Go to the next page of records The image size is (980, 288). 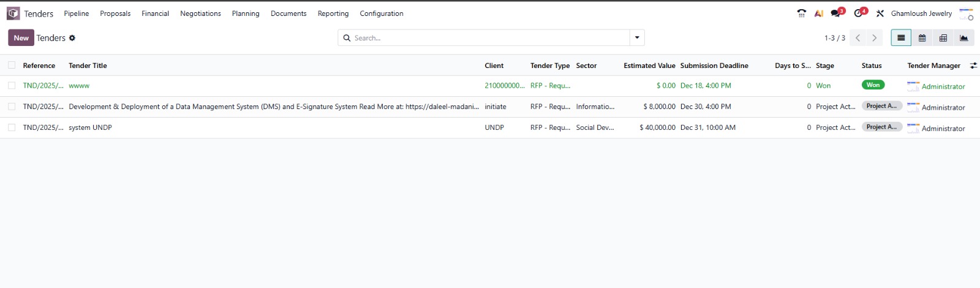(x=874, y=38)
